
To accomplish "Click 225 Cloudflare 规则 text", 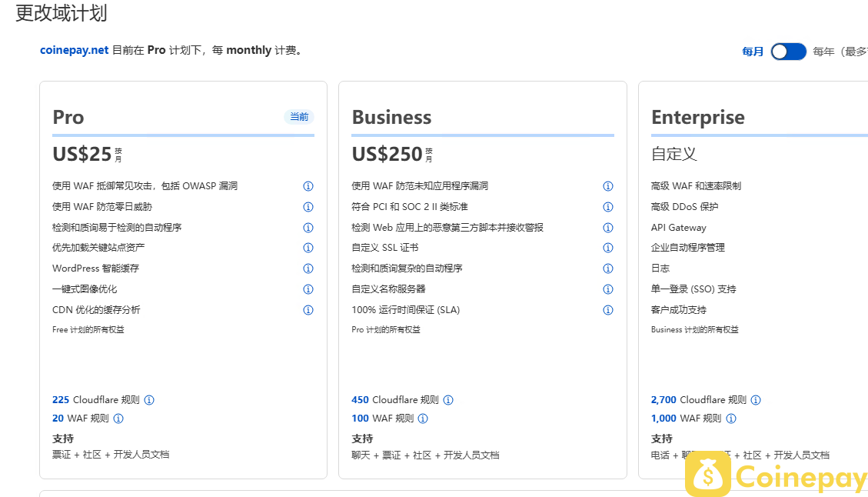I will pos(96,400).
